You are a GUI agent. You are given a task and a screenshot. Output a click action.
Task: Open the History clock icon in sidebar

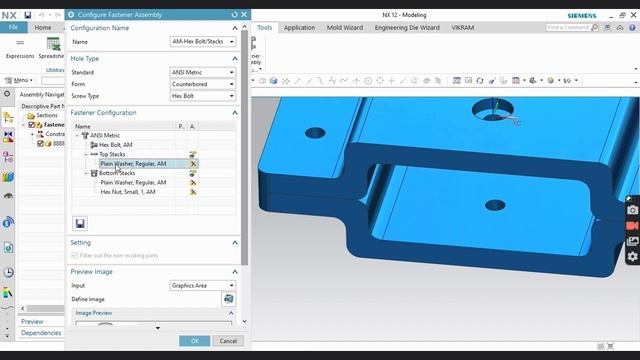point(8,272)
